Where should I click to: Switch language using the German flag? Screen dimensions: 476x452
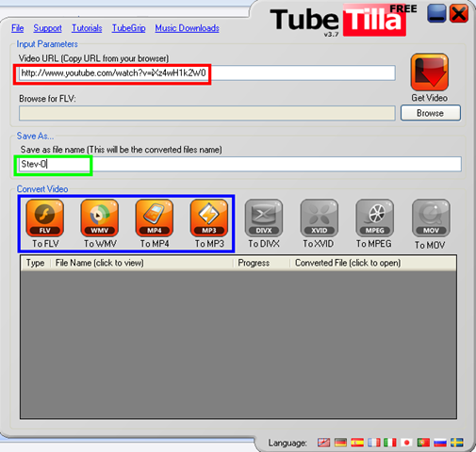340,443
